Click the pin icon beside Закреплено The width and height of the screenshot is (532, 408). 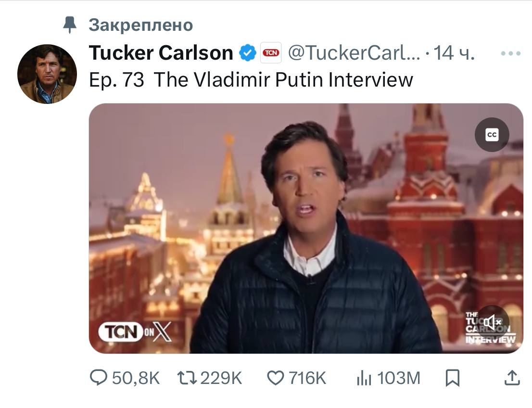70,25
